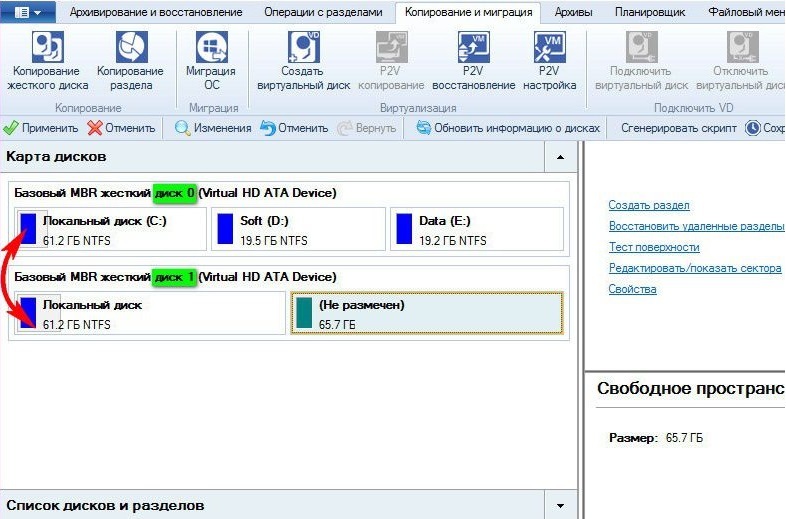This screenshot has height=519, width=786.
Task: Click the teal color block of unallocated space
Action: pos(304,313)
